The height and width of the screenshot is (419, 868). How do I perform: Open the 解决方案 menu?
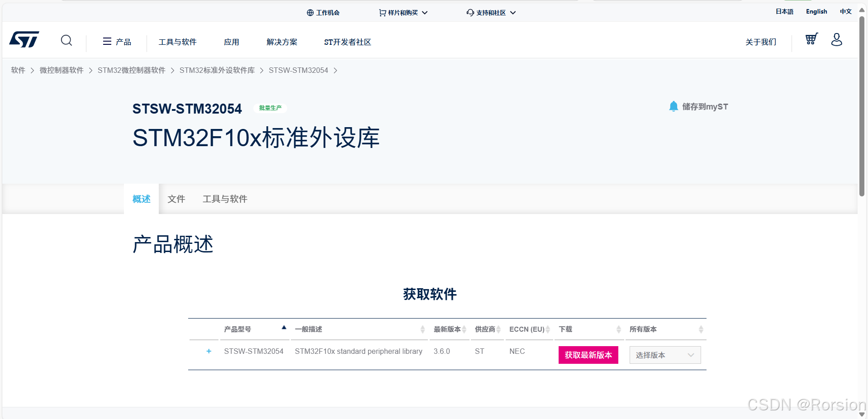[282, 42]
